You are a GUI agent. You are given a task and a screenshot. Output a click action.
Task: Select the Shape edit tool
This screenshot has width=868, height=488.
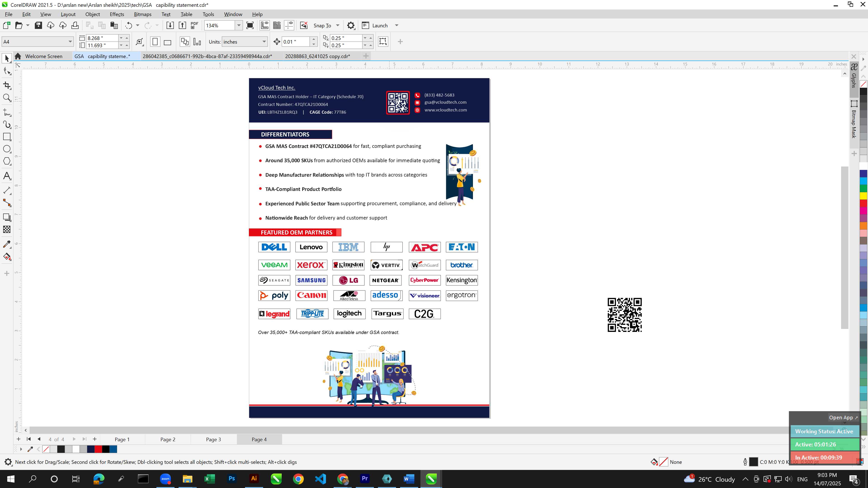tap(7, 71)
